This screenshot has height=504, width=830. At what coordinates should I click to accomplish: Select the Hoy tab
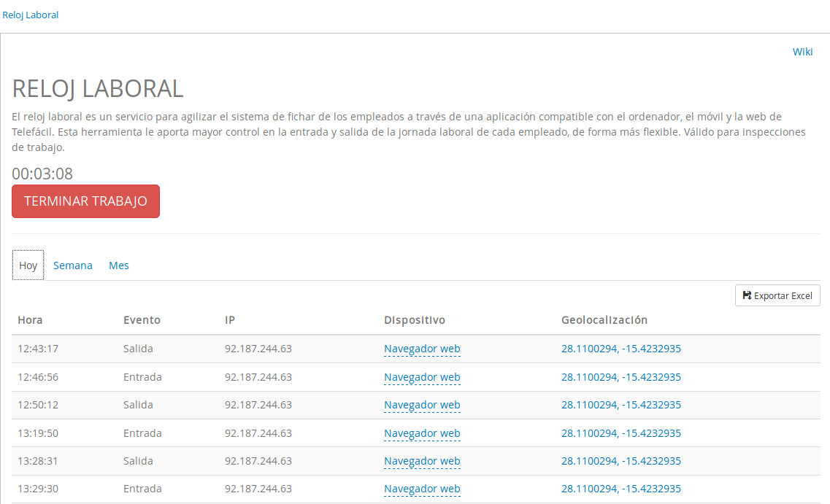[x=28, y=265]
